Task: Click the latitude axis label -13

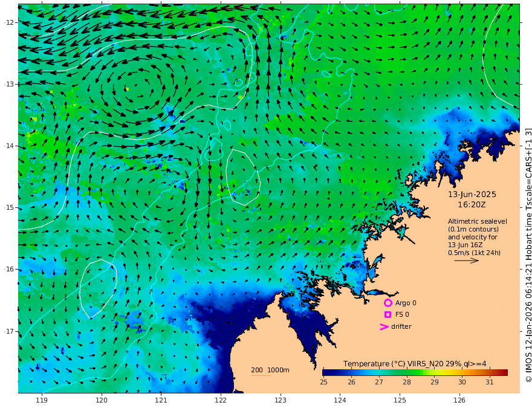Action: 9,84
